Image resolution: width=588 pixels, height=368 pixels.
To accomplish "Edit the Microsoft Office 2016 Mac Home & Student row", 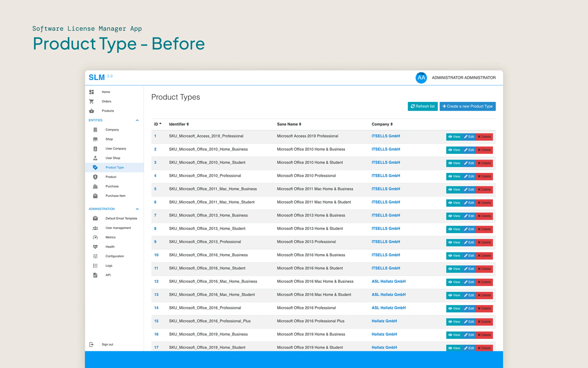I will (469, 295).
